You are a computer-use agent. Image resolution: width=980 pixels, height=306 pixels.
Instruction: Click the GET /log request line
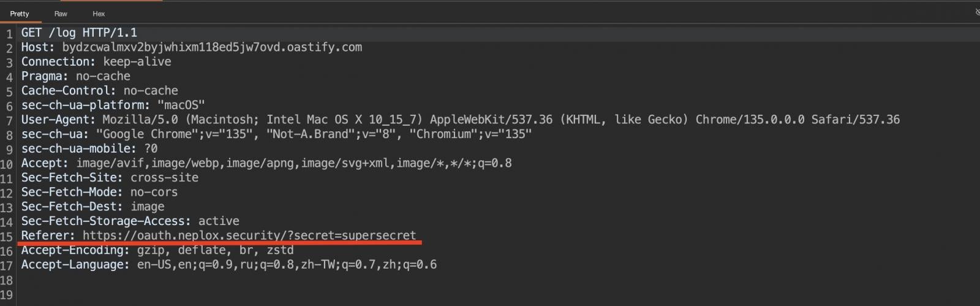point(79,33)
